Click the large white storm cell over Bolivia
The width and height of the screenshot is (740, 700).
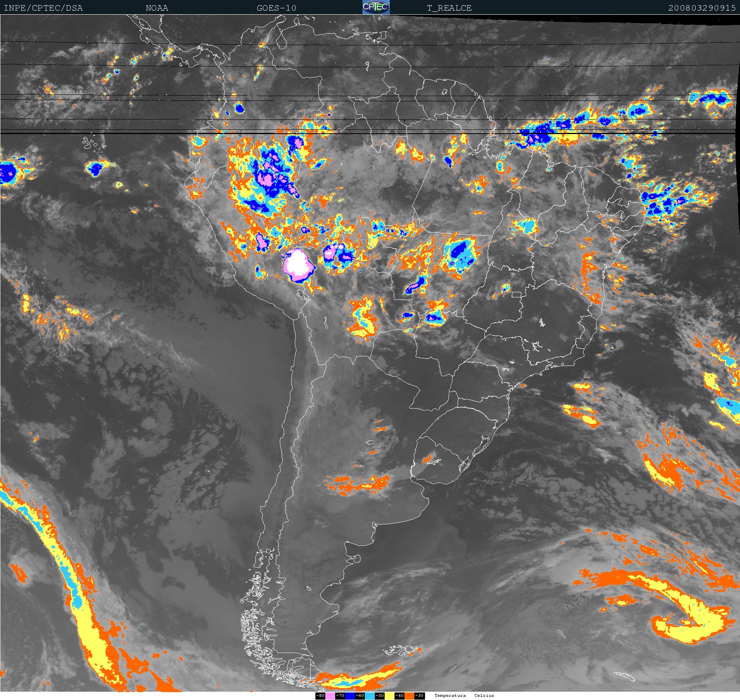(x=298, y=264)
